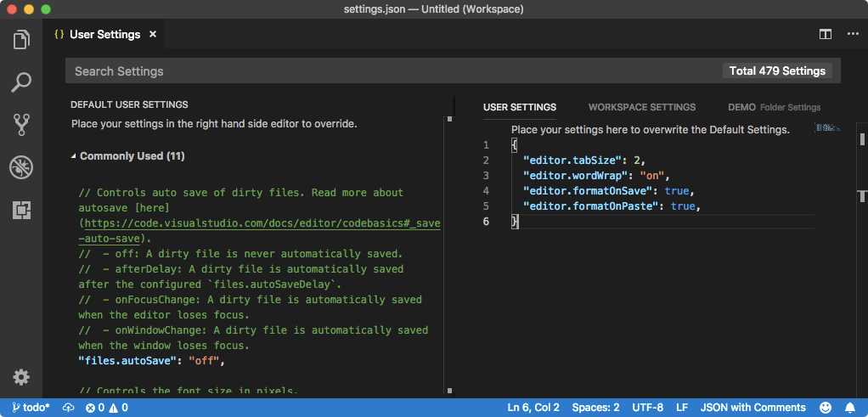The image size is (868, 417).
Task: Click line number 1 in gutter
Action: (x=486, y=145)
